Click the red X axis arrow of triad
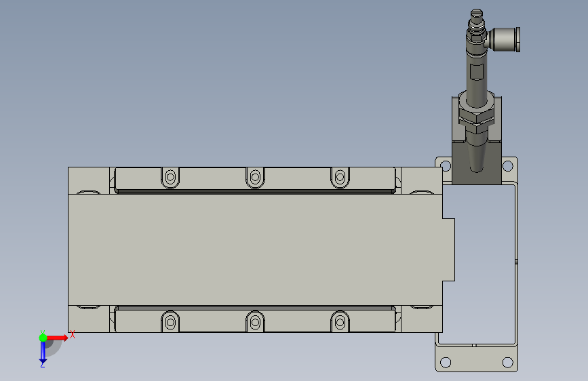This screenshot has width=588, height=381. (56, 338)
